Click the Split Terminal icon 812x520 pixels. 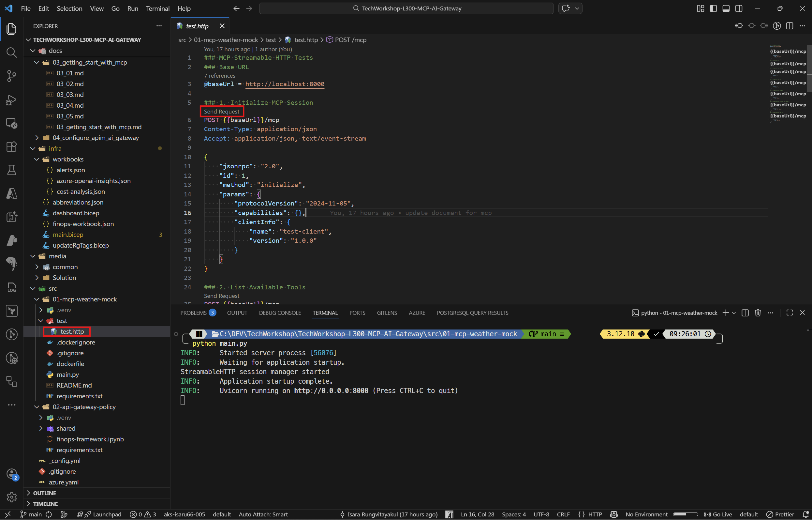[x=745, y=313]
